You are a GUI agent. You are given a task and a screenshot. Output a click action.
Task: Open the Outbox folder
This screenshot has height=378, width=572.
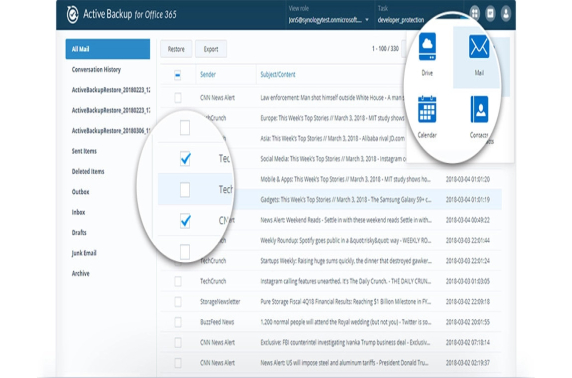click(80, 192)
